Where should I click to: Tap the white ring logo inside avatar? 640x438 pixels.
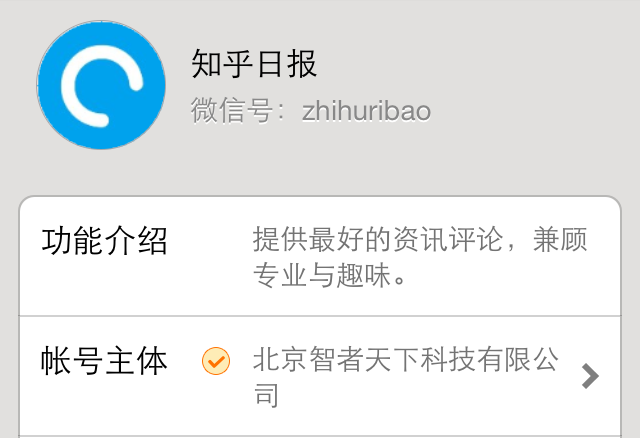[x=102, y=86]
